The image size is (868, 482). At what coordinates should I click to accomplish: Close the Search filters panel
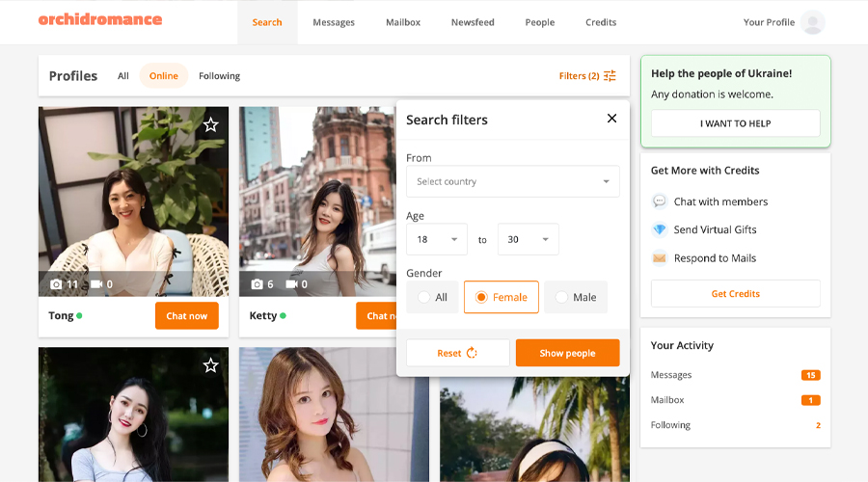(x=611, y=119)
